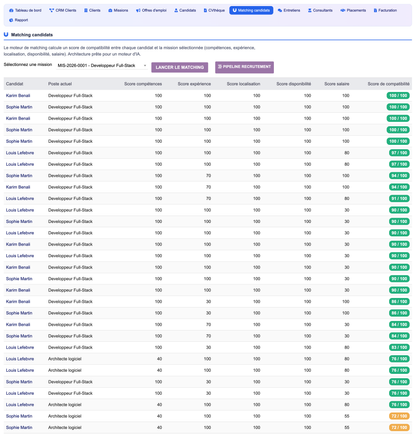
Task: Open the mission selection dropdown MIS-2026-0001
Action: coord(102,65)
